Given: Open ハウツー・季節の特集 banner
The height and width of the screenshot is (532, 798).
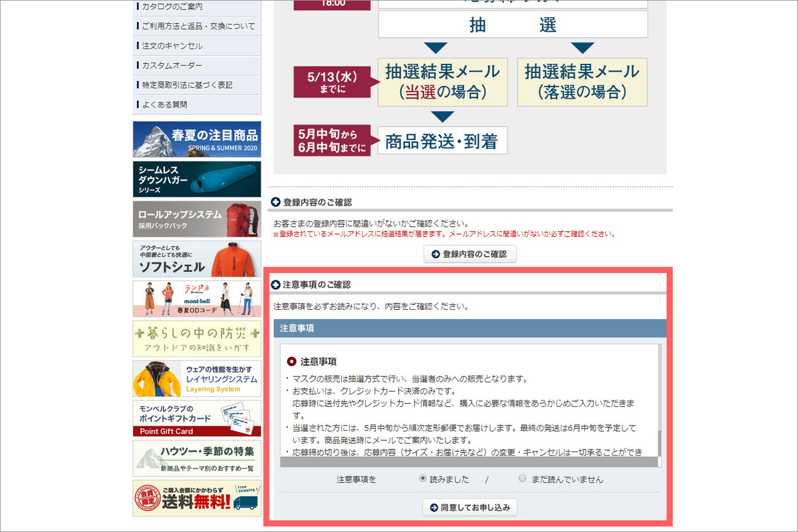Looking at the screenshot, I should 197,458.
